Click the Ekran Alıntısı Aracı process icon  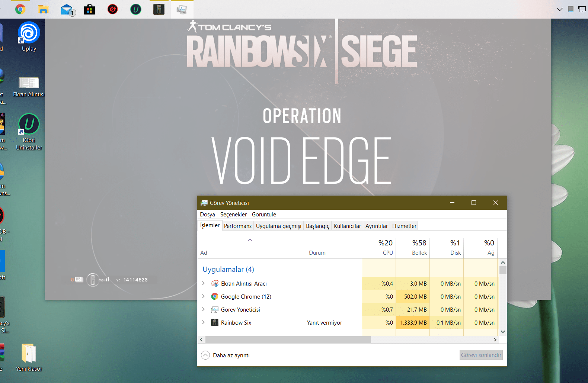pos(215,284)
